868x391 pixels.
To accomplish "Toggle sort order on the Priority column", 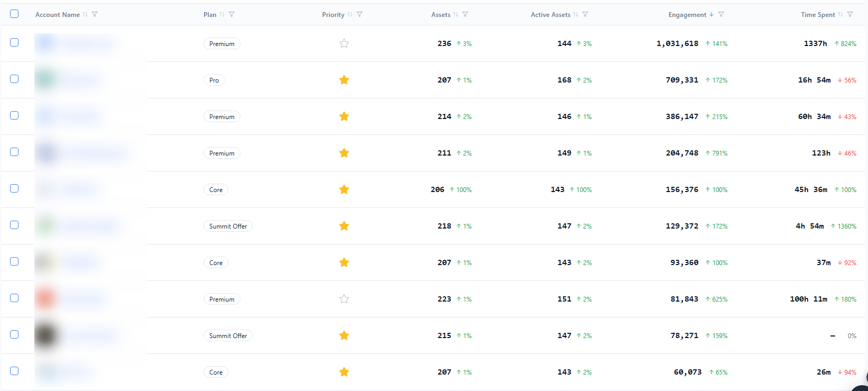I will pos(350,14).
